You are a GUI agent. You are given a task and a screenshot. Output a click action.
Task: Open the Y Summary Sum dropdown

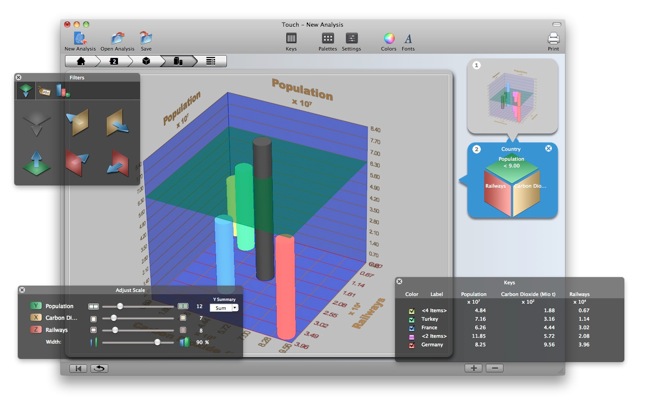tap(224, 308)
